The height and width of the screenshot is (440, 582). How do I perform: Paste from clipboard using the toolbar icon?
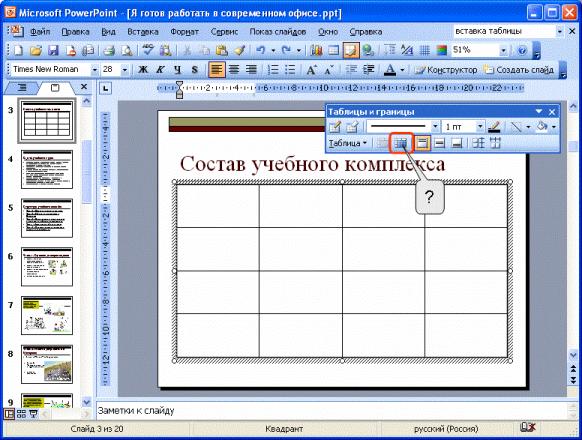pos(222,50)
